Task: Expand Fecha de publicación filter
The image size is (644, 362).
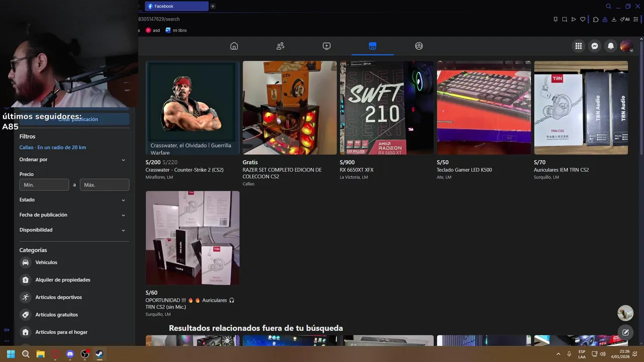Action: [74, 215]
